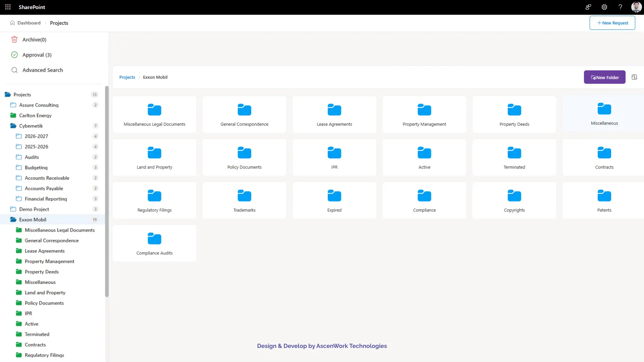644x362 pixels.
Task: Open the Land and Property folder card
Action: pos(154,157)
